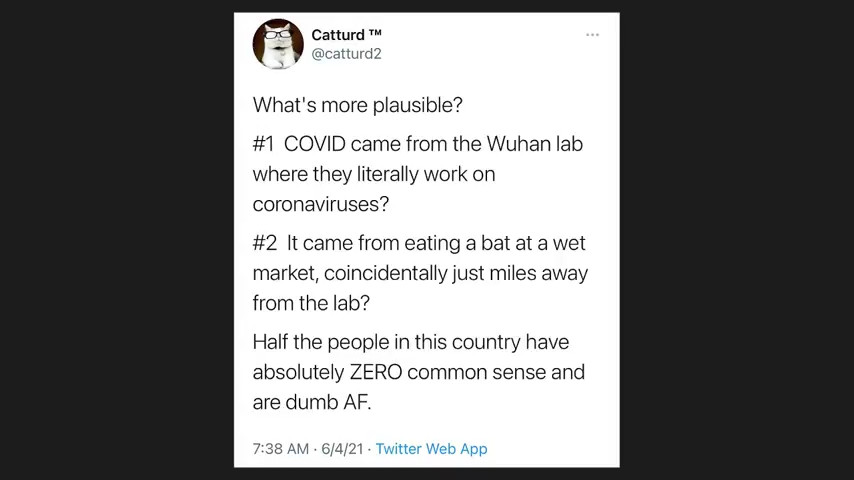Click the line "What's more plausible?"
This screenshot has width=854, height=480.
click(x=357, y=105)
